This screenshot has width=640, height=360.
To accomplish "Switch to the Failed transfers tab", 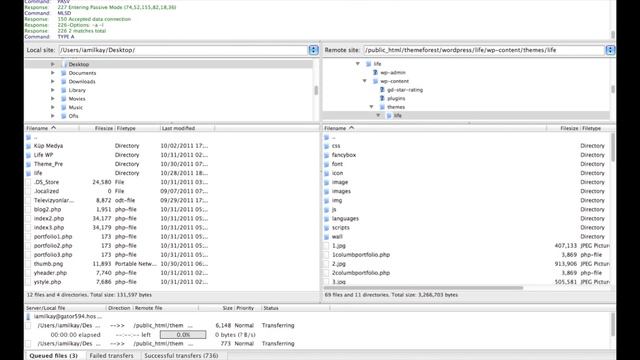I will 111,355.
